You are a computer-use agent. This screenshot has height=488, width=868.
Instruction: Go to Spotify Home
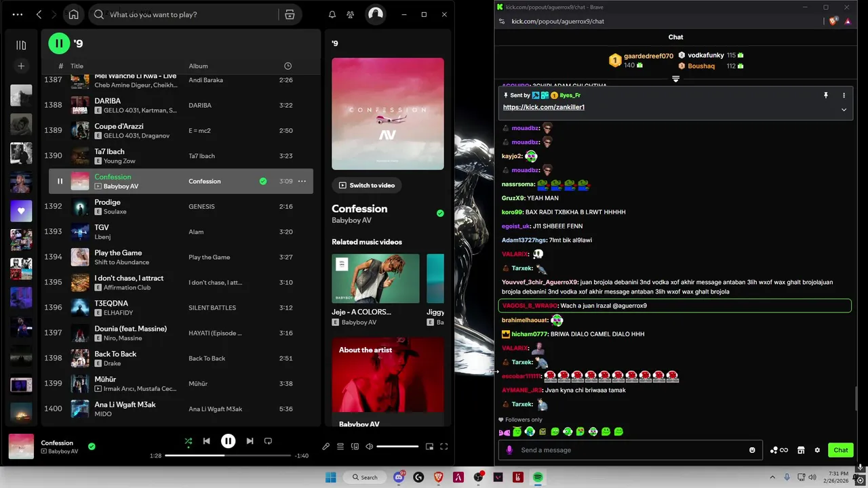click(x=73, y=14)
